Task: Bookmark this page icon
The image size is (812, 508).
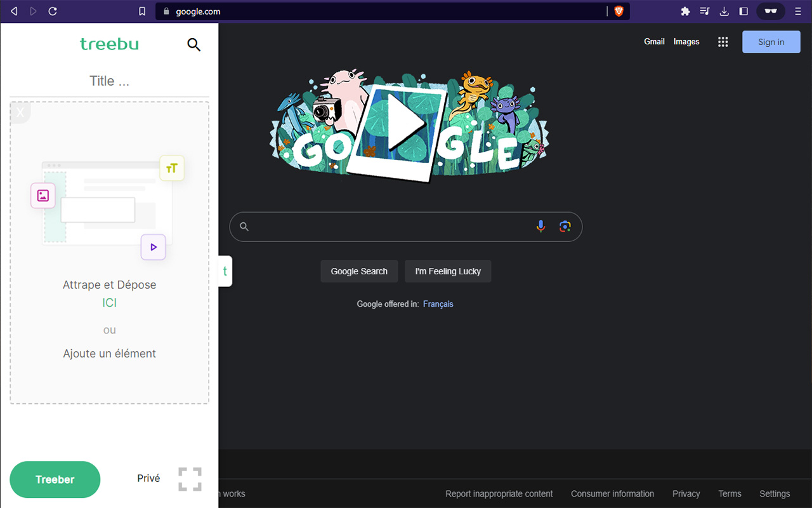Action: click(x=142, y=11)
